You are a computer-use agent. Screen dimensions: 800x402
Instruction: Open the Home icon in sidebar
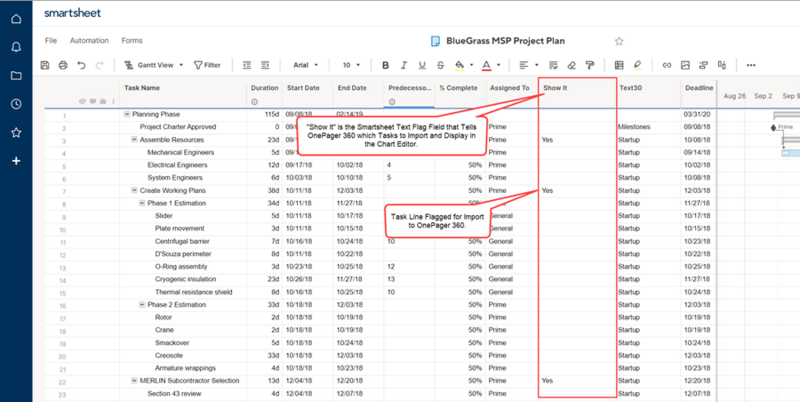pyautogui.click(x=16, y=19)
